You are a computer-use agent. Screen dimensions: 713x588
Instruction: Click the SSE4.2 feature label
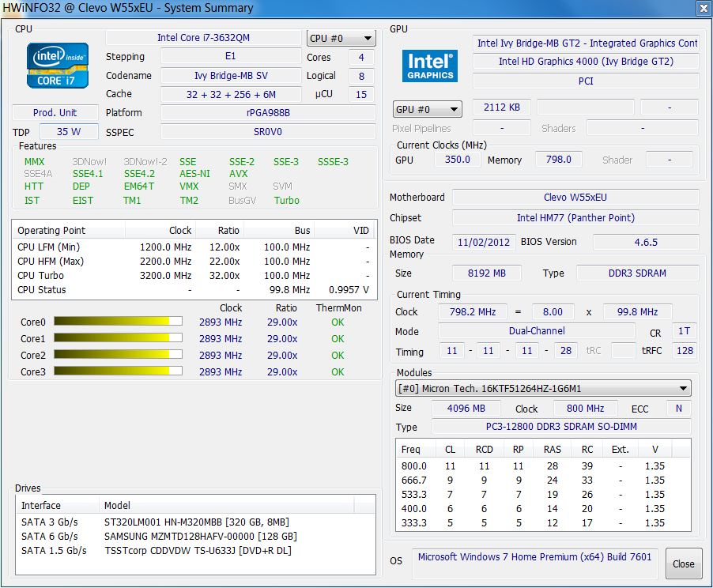click(139, 174)
